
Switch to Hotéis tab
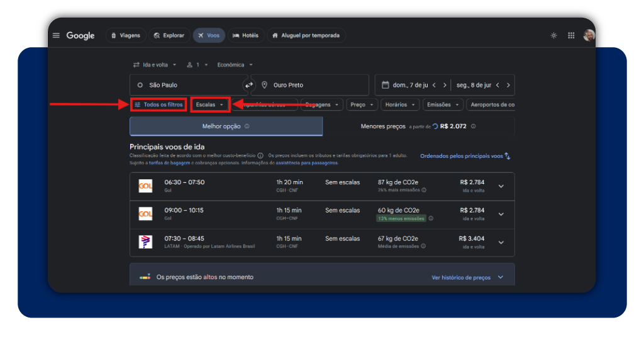click(246, 35)
